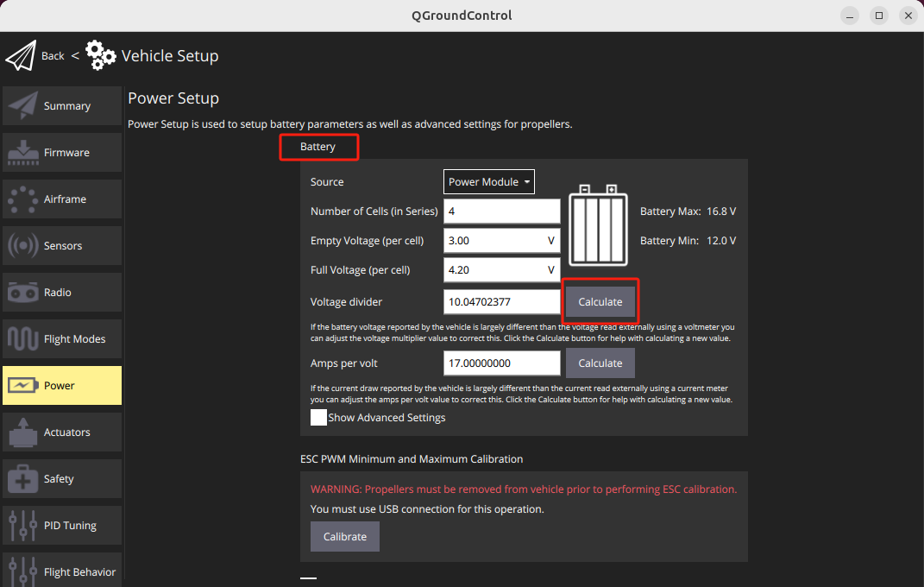This screenshot has height=587, width=924.
Task: Close the QGroundControl window
Action: (x=908, y=16)
